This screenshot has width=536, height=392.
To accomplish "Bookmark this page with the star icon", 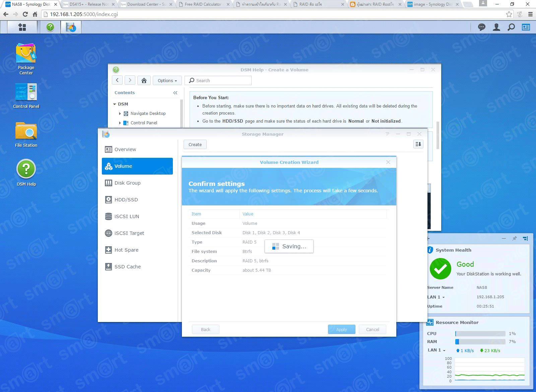I will [509, 14].
